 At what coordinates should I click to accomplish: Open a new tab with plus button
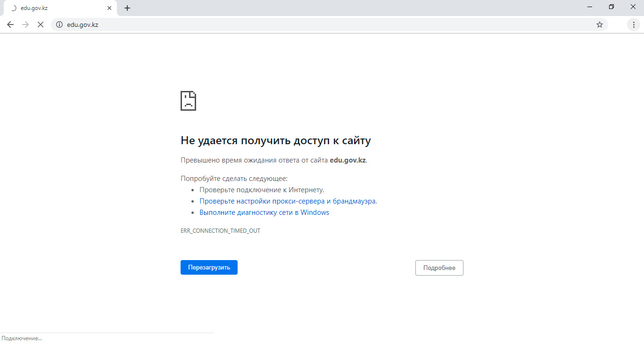pos(127,8)
